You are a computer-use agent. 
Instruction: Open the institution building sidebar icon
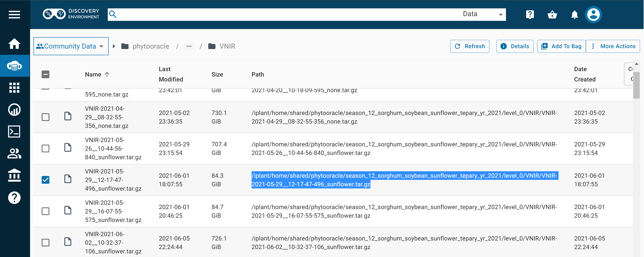coord(15,175)
